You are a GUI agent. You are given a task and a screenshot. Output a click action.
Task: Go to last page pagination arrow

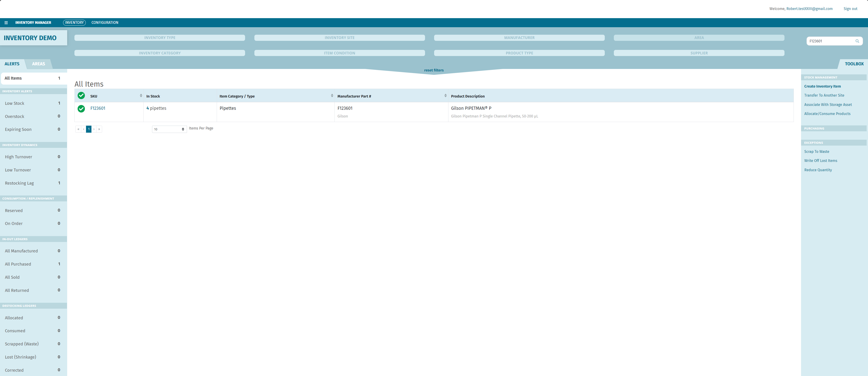(99, 129)
